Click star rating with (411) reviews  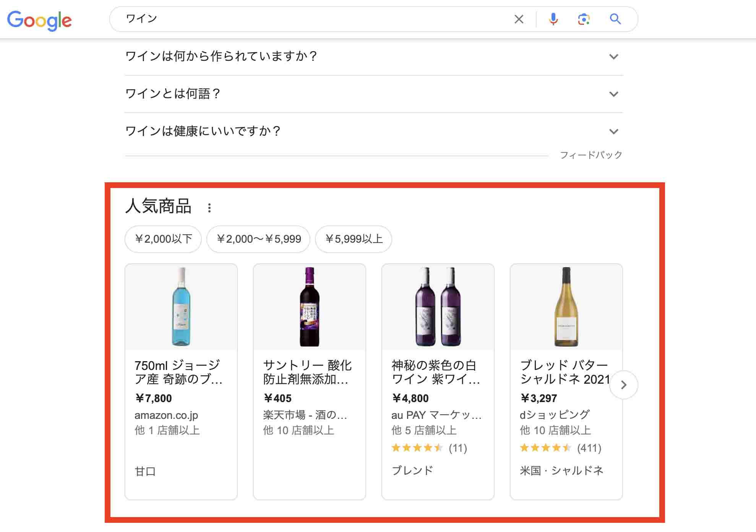(561, 448)
